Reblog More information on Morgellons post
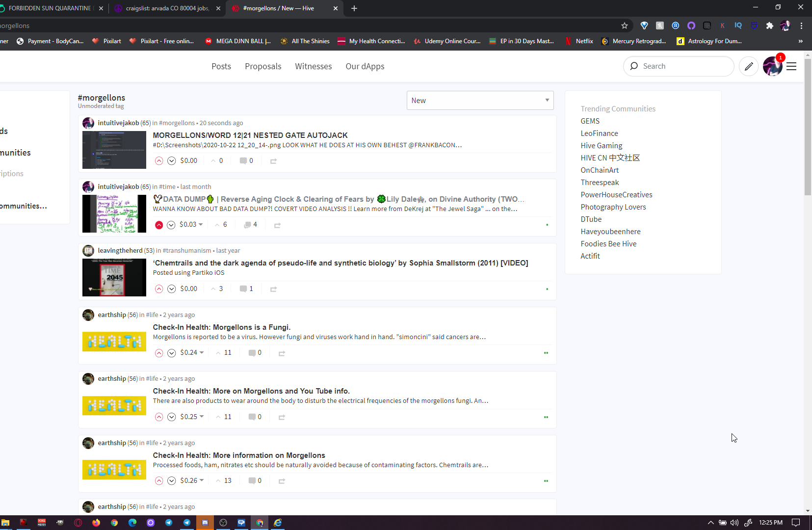 coord(282,481)
